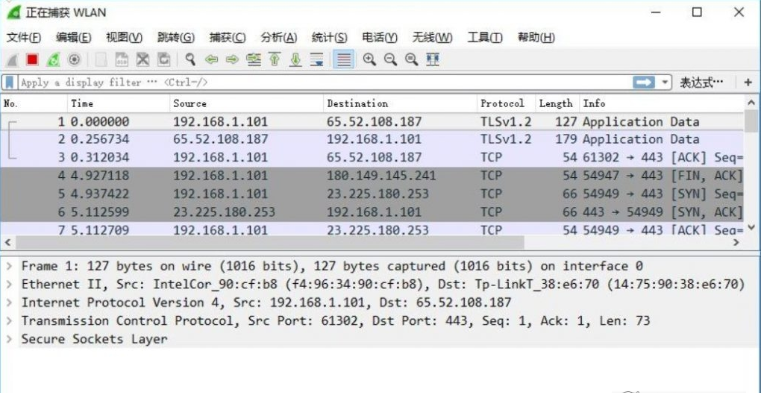
Task: Sort by the Info column header
Action: (662, 103)
